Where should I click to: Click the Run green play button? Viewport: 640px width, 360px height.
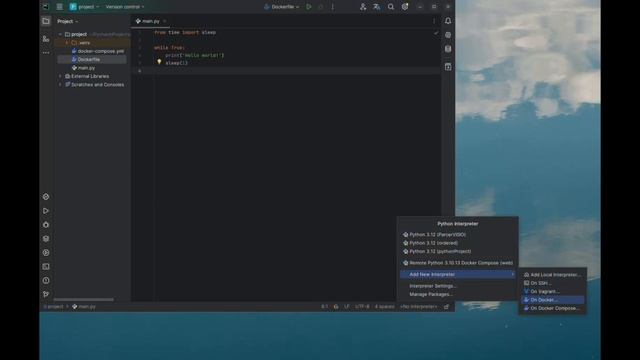[309, 7]
